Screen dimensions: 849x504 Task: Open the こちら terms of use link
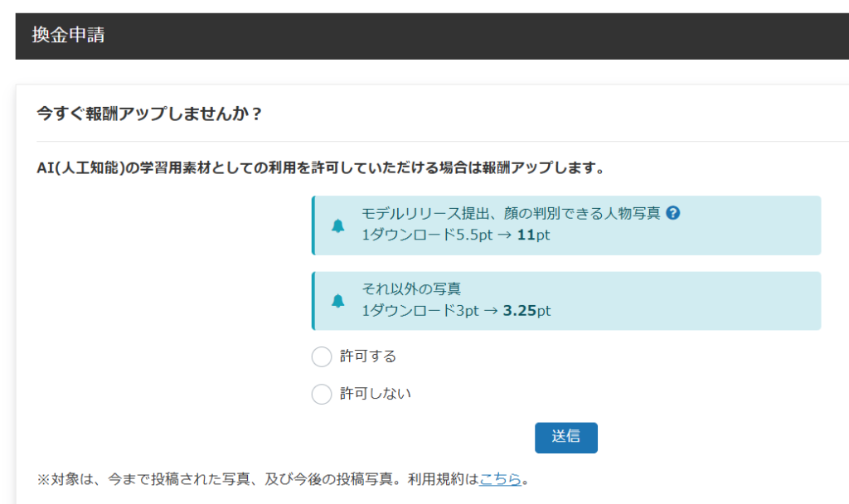point(500,479)
